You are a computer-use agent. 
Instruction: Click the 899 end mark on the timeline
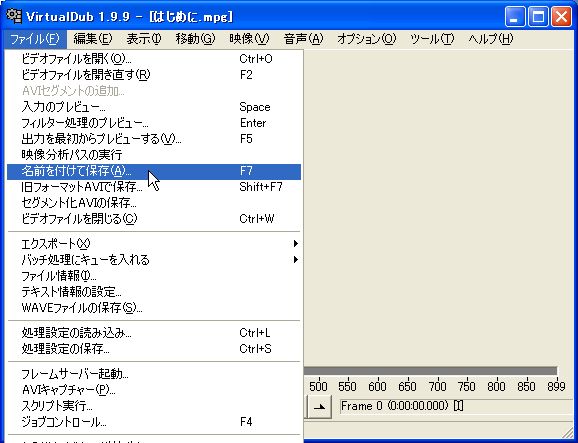pyautogui.click(x=556, y=387)
